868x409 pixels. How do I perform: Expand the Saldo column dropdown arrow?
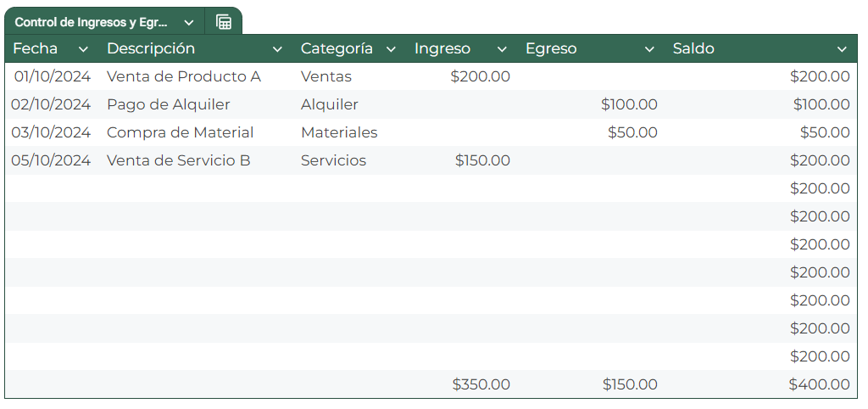coord(842,49)
